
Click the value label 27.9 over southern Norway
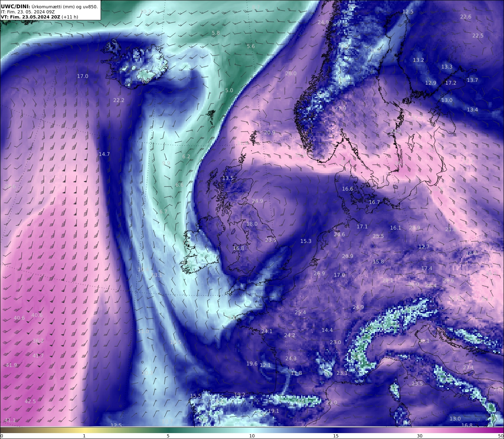340,109
